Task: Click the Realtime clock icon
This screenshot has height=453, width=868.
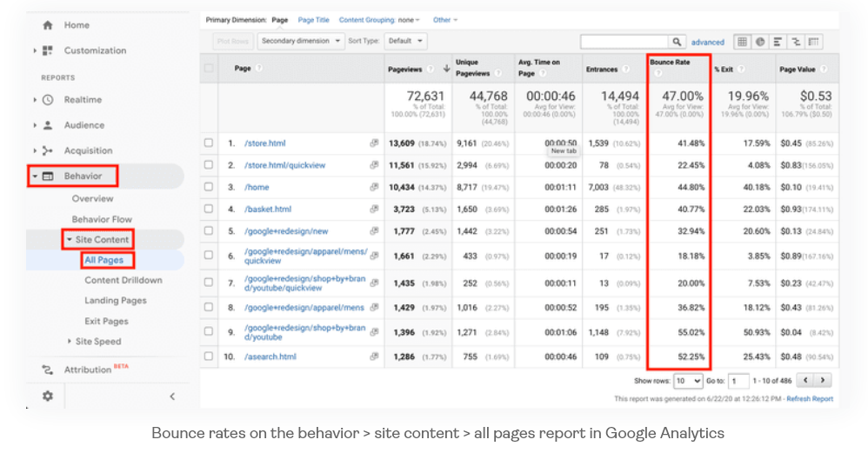Action: (48, 100)
